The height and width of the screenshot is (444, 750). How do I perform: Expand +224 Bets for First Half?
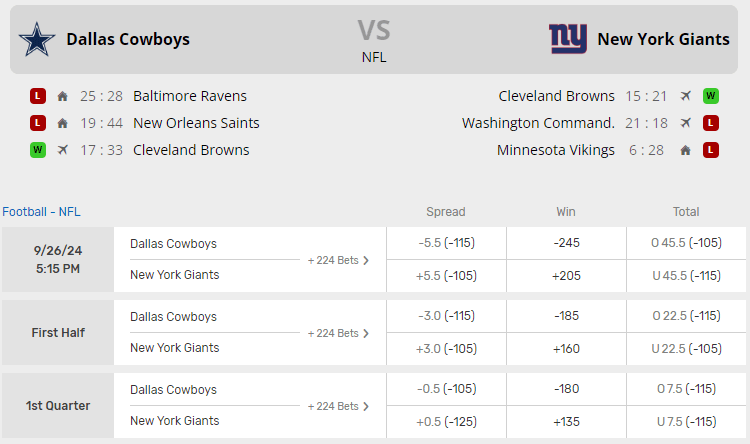(338, 333)
